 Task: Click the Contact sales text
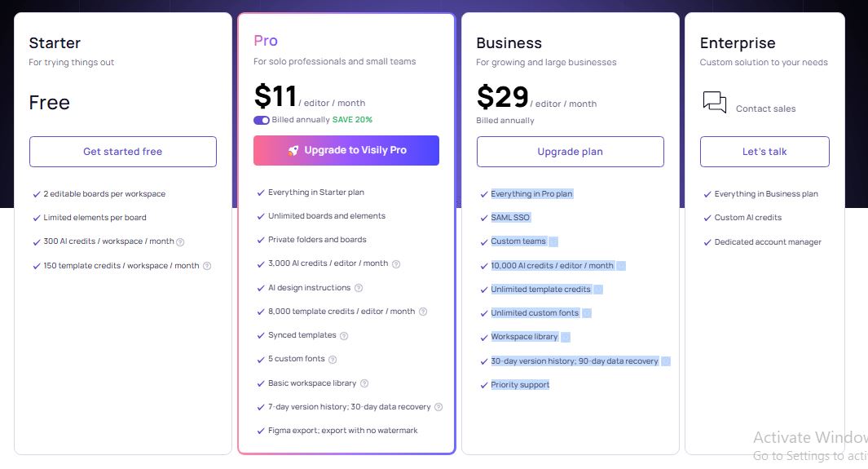(765, 108)
